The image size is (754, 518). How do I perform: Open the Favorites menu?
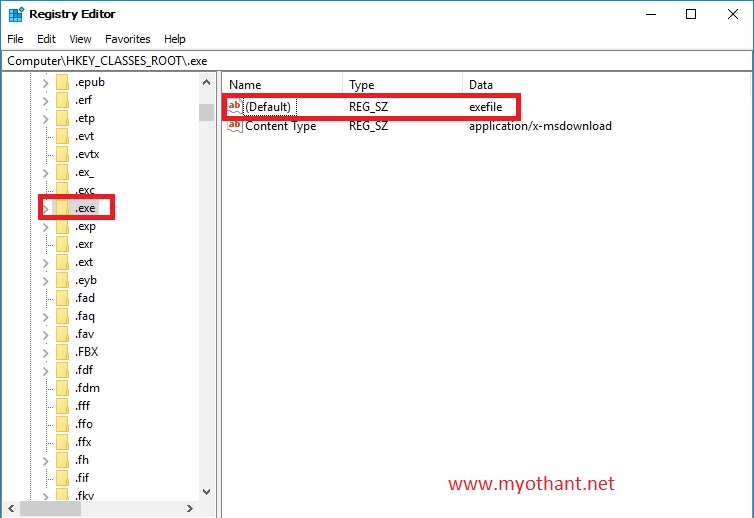point(127,39)
